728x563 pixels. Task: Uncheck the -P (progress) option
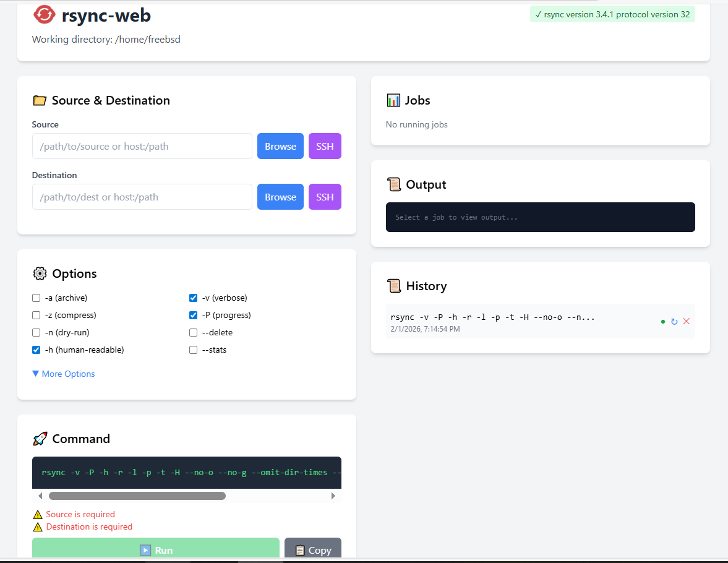[193, 316]
